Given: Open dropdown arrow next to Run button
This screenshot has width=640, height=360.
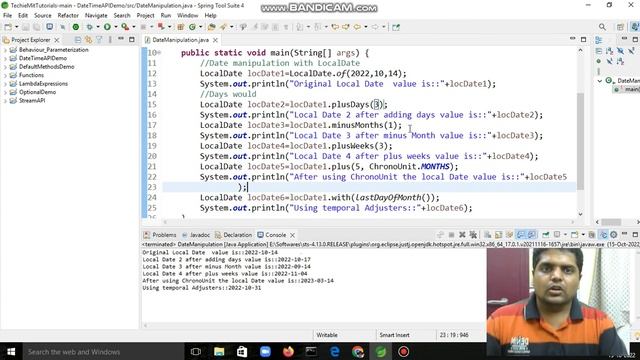Looking at the screenshot, I should (116, 27).
